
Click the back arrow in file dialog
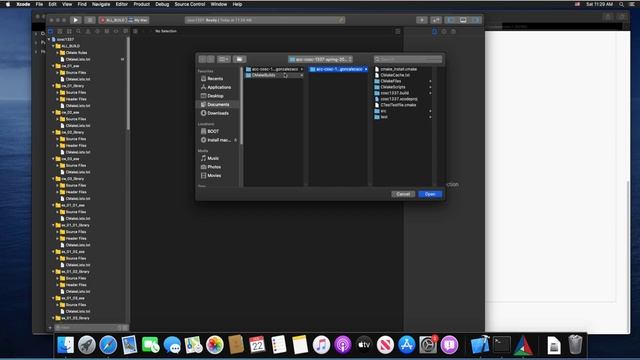coord(202,59)
